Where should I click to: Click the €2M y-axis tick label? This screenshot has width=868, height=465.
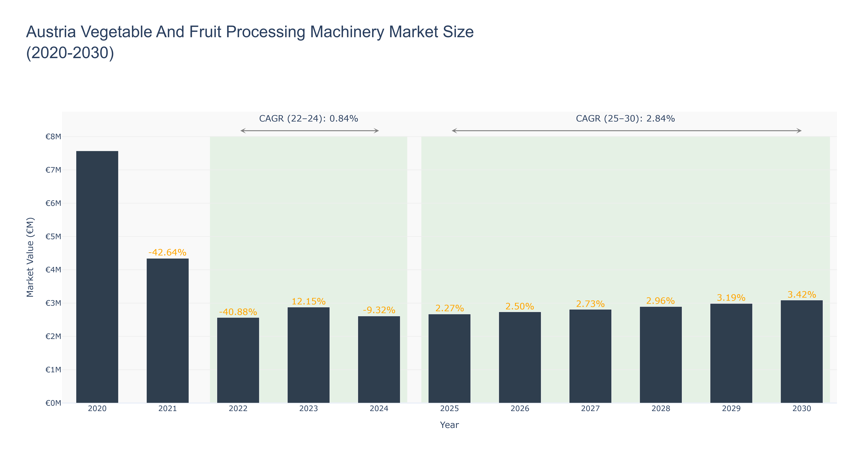53,336
